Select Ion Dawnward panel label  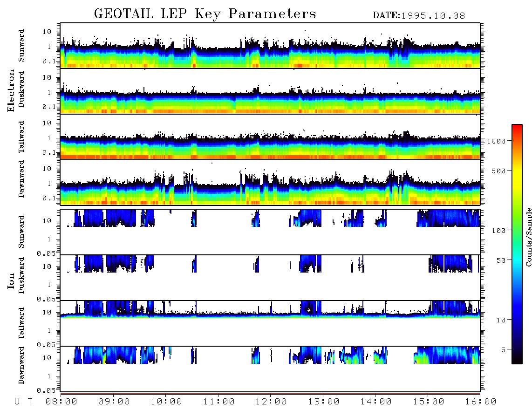point(21,365)
